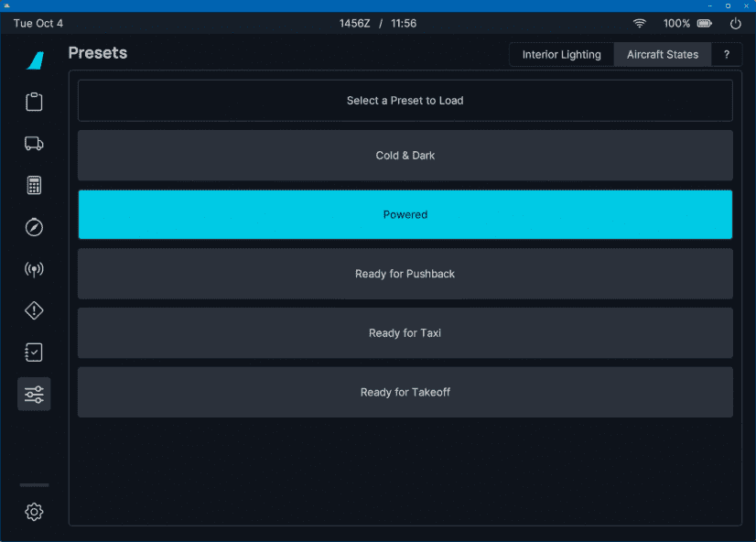Click the power button icon
The image size is (756, 542).
[x=735, y=23]
